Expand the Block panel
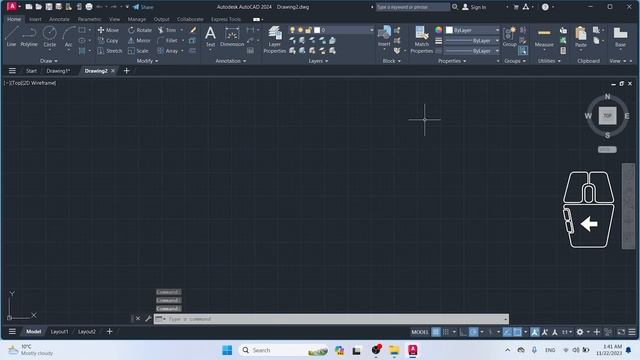Viewport: 640px width, 360px height. [391, 61]
